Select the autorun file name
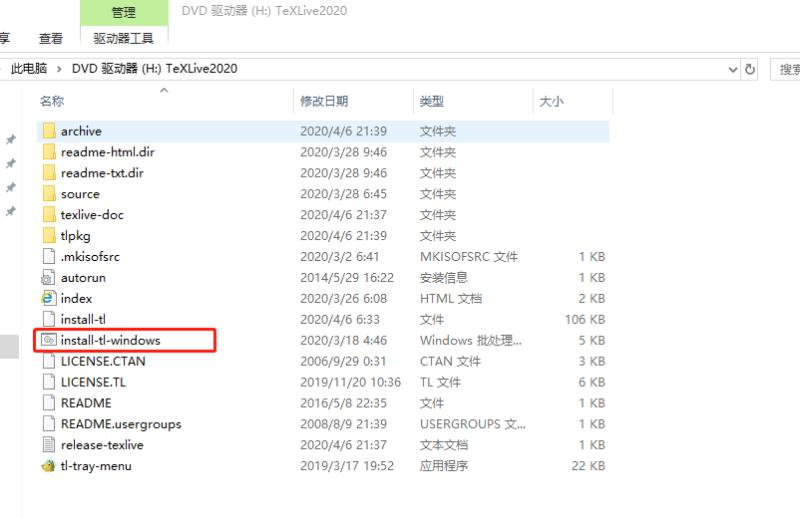Viewport: 800px width, 518px height. 83,278
